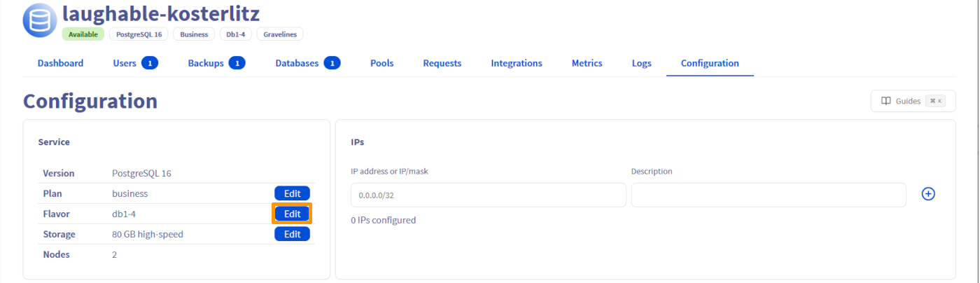Go to the Databases tab
Viewport: 980px width, 283px height.
click(x=297, y=63)
